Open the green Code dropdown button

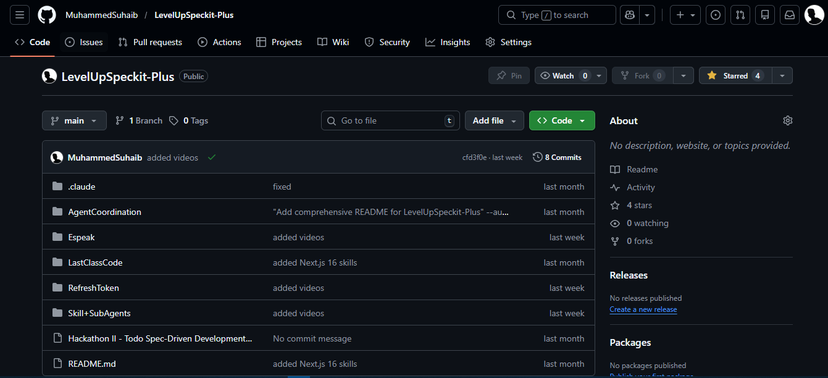(562, 120)
